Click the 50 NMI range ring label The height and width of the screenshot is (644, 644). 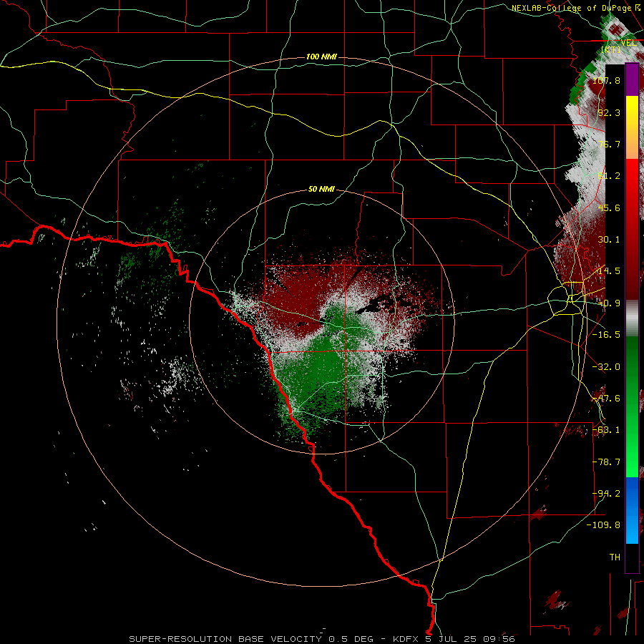point(321,190)
